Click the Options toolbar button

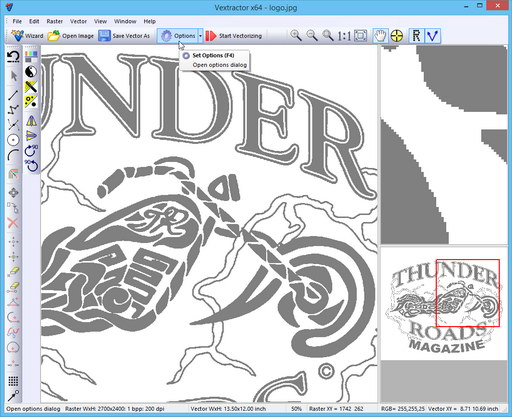point(178,36)
